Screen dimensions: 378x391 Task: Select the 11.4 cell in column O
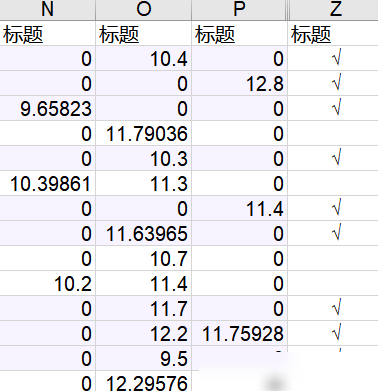click(x=143, y=283)
